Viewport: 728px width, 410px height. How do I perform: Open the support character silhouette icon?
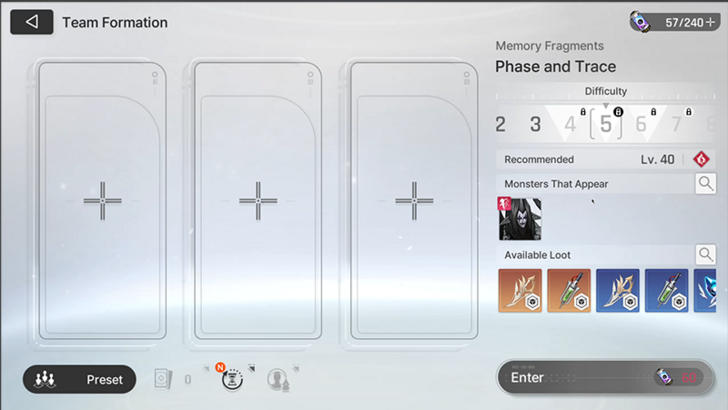[x=278, y=380]
